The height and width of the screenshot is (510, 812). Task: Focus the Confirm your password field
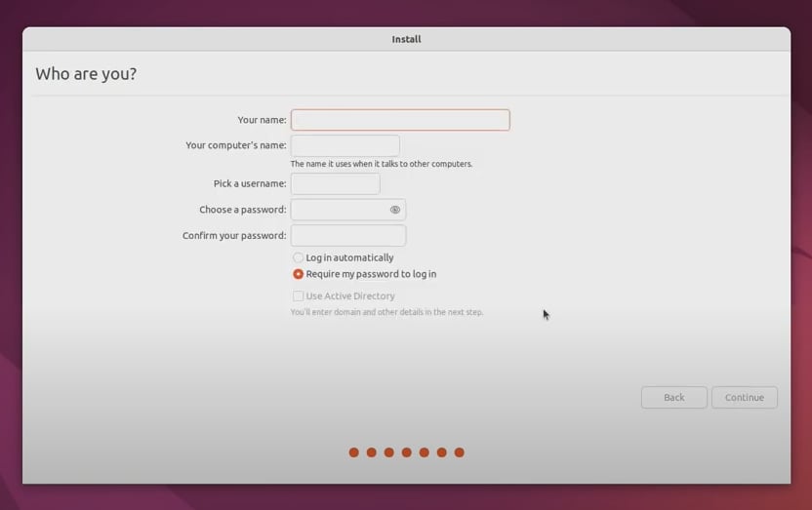(347, 236)
